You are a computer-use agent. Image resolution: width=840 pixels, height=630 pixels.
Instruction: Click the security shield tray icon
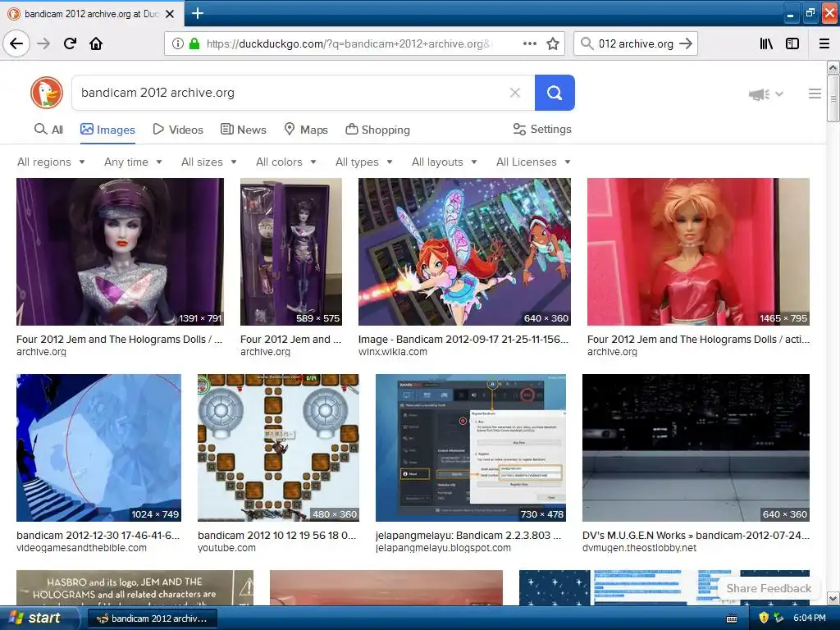764,619
